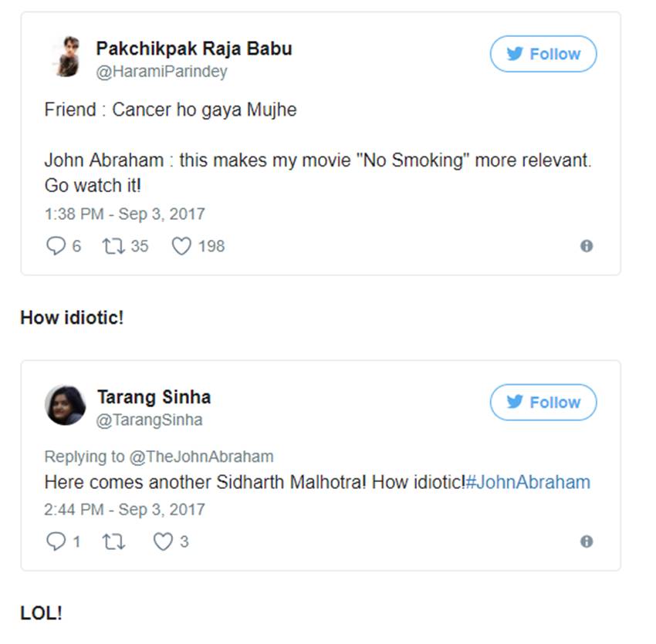Screen dimensions: 656x644
Task: Click the @TarangSinha handle
Action: pyautogui.click(x=149, y=420)
